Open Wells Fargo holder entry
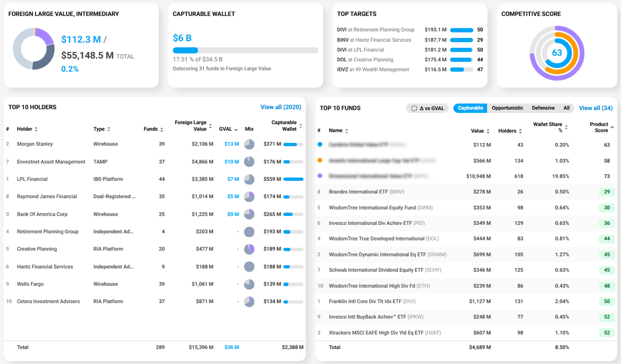The image size is (621, 364). click(30, 284)
